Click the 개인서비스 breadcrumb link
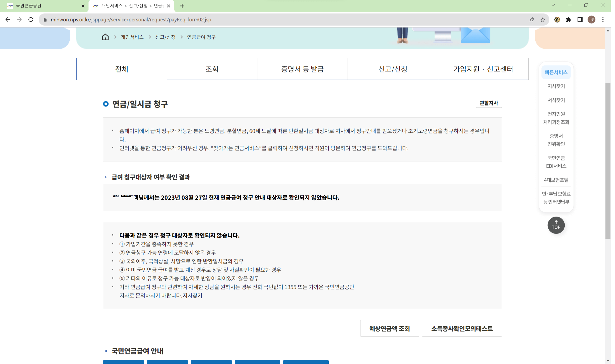The height and width of the screenshot is (364, 615). (132, 36)
